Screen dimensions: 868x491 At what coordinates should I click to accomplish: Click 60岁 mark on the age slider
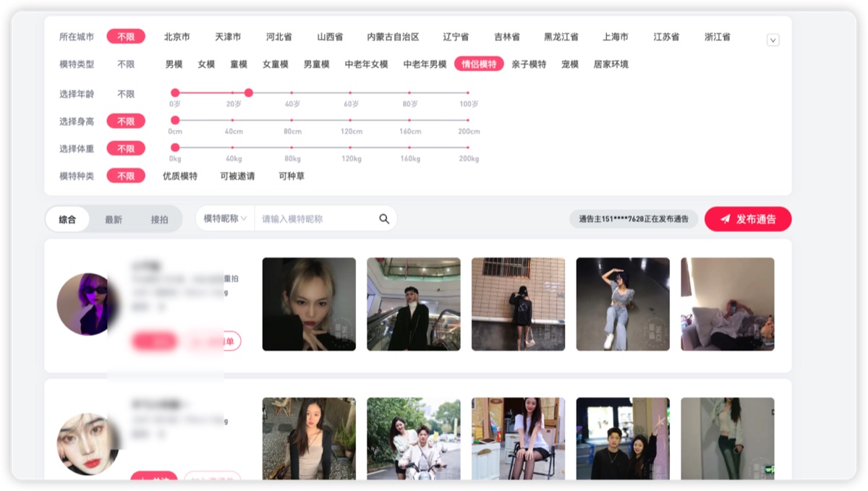351,93
